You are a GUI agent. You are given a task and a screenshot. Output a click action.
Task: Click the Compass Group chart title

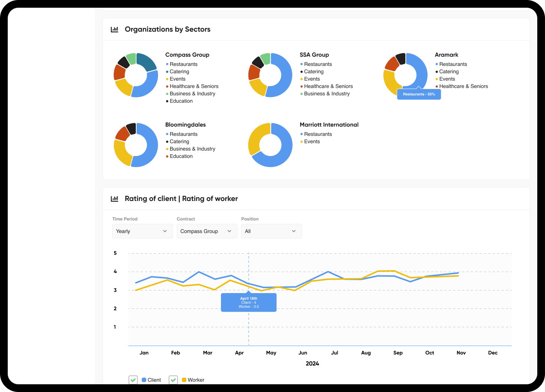click(x=187, y=55)
